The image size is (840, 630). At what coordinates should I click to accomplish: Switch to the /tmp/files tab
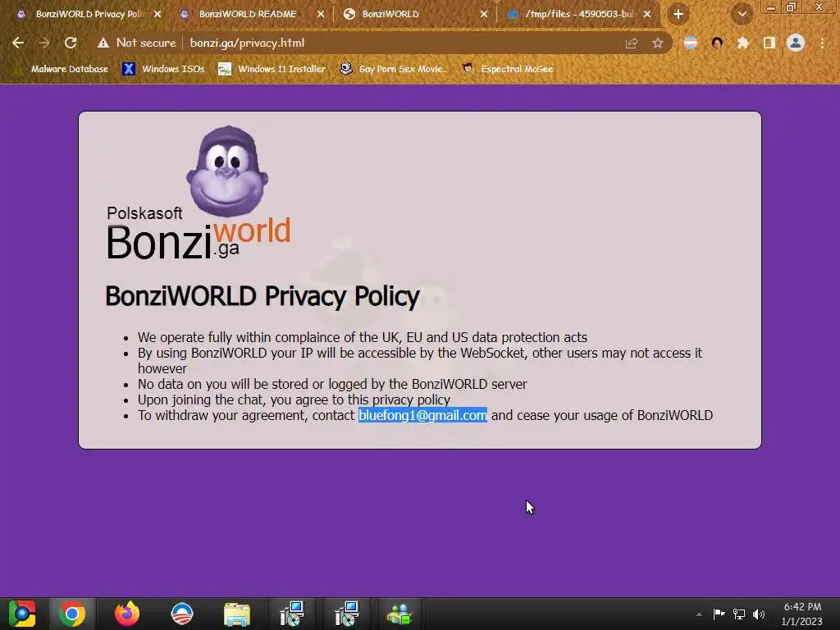pyautogui.click(x=580, y=14)
